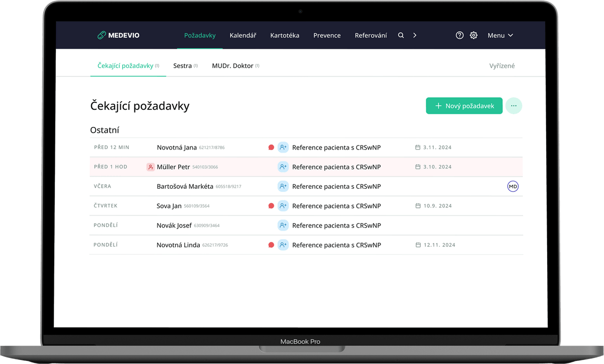The width and height of the screenshot is (604, 364).
Task: Go to Kalendář in the navigation
Action: (x=243, y=35)
